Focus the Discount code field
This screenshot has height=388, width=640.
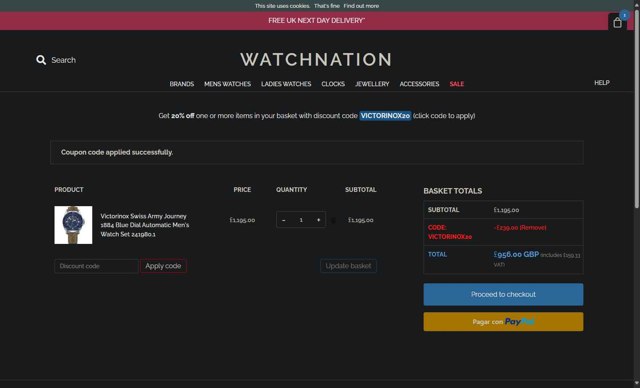pyautogui.click(x=96, y=266)
